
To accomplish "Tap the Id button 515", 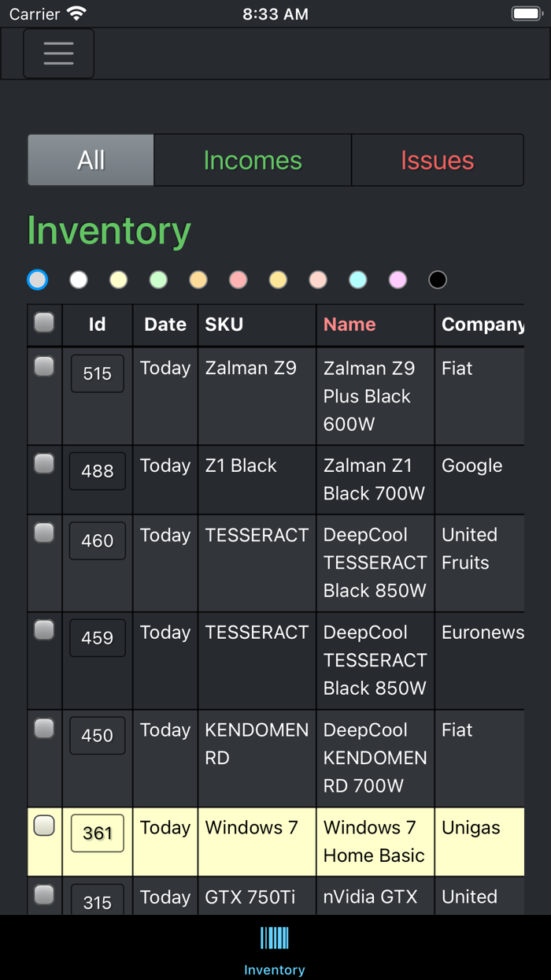I will click(97, 373).
